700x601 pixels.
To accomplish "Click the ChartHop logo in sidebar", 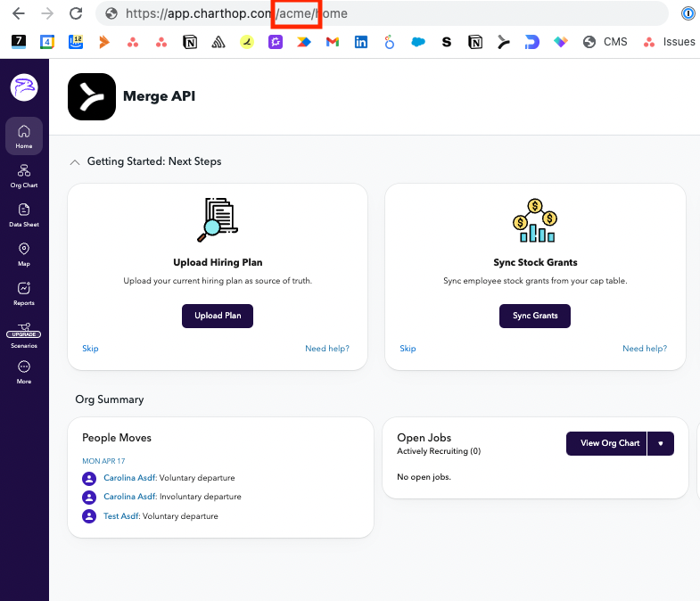I will tap(24, 87).
